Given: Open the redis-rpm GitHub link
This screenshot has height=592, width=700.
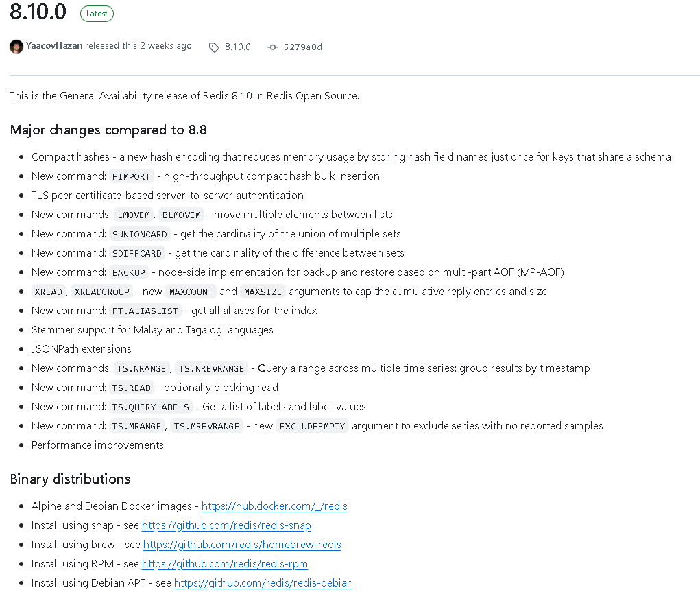Looking at the screenshot, I should click(x=225, y=563).
